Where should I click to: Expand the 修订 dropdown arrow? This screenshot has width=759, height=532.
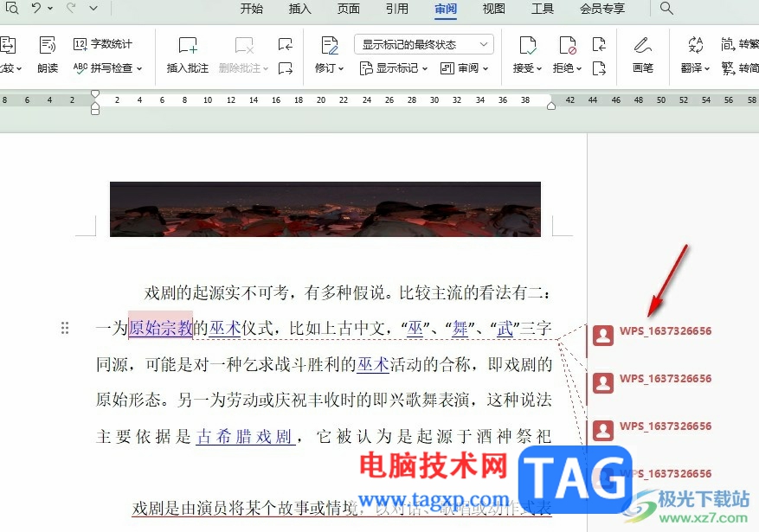click(x=341, y=68)
